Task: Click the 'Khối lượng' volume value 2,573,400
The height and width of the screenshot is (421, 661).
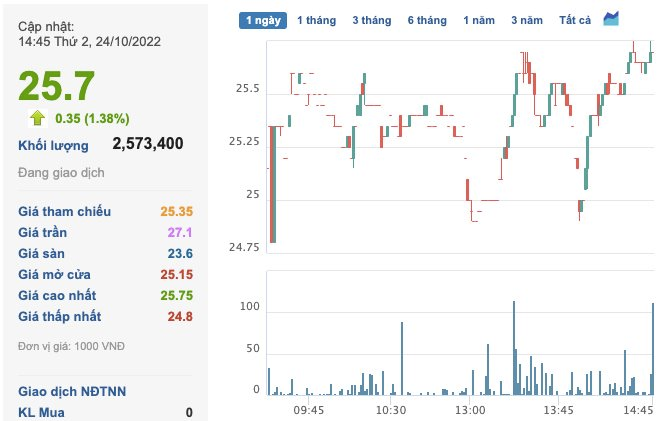Action: click(147, 144)
